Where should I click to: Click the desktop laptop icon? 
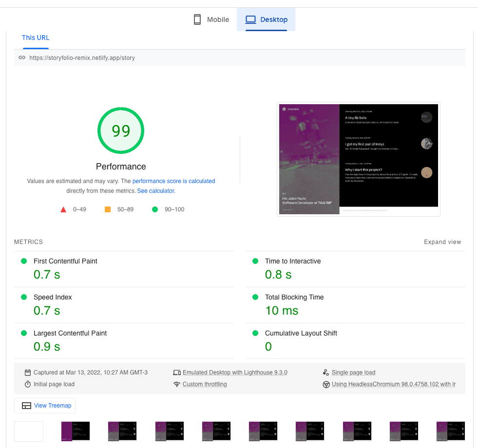[x=250, y=19]
